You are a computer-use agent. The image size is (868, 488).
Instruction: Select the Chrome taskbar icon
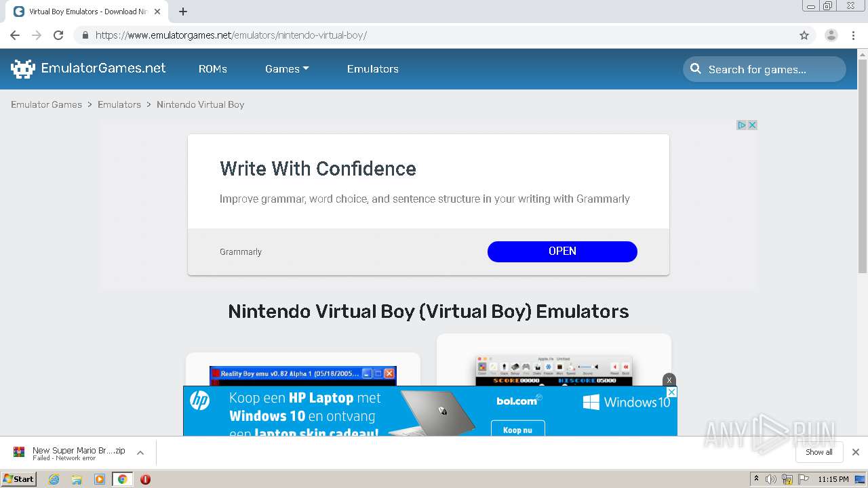(122, 479)
